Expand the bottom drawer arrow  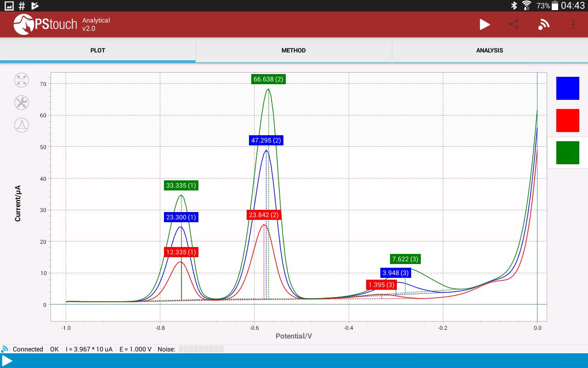click(x=6, y=361)
